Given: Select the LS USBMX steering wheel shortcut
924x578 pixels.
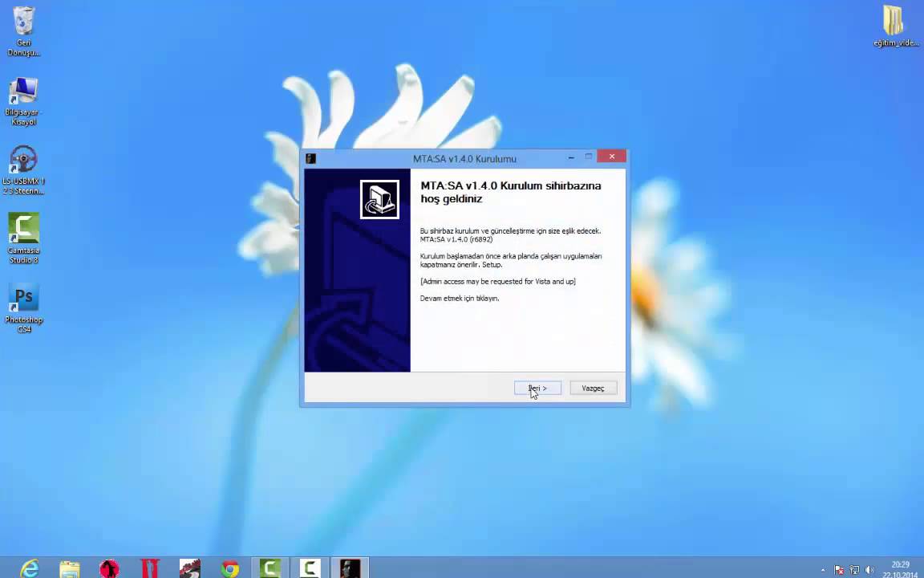Looking at the screenshot, I should coord(23,170).
